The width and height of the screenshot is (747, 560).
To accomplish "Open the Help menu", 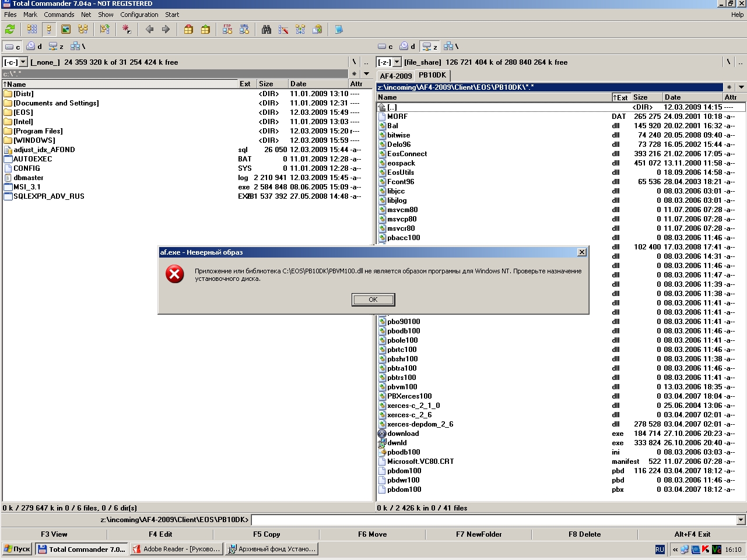I will pos(737,15).
